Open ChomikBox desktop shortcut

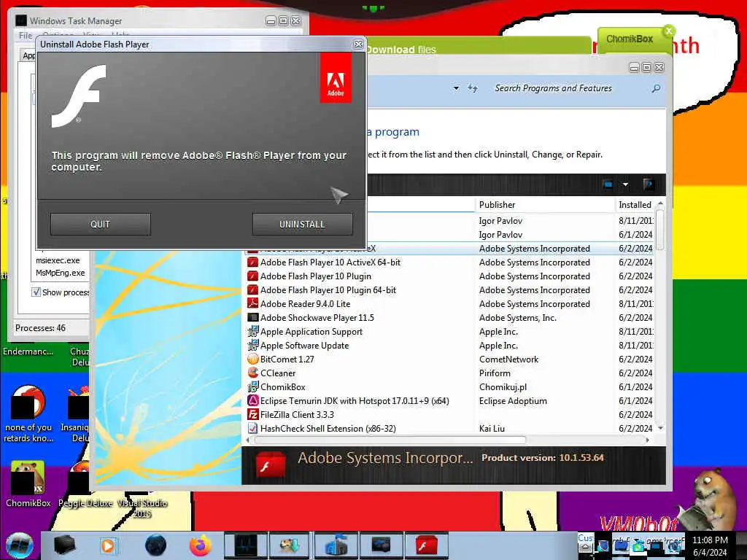click(x=28, y=483)
